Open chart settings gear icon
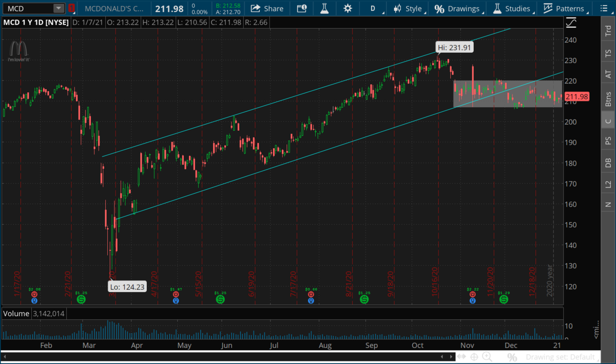Image resolution: width=616 pixels, height=364 pixels. point(348,8)
